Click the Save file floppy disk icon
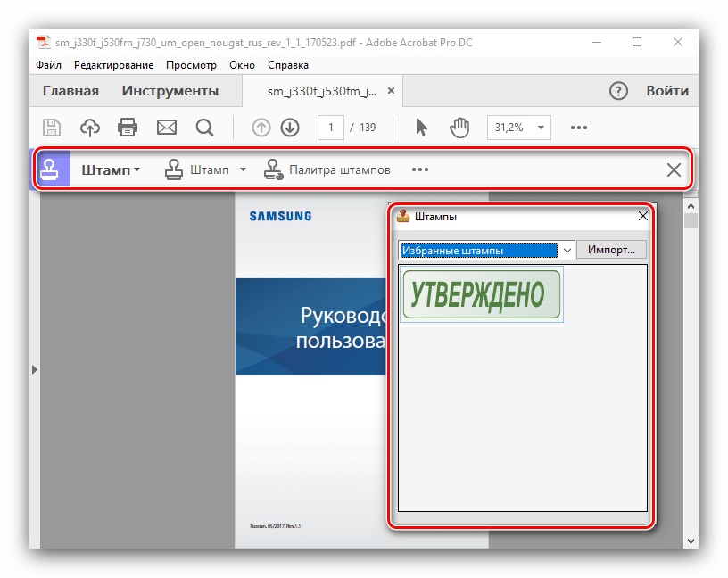Screen dimensions: 728x578 (52, 128)
